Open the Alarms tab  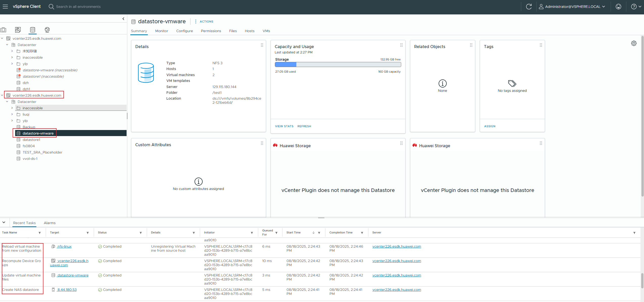click(50, 223)
